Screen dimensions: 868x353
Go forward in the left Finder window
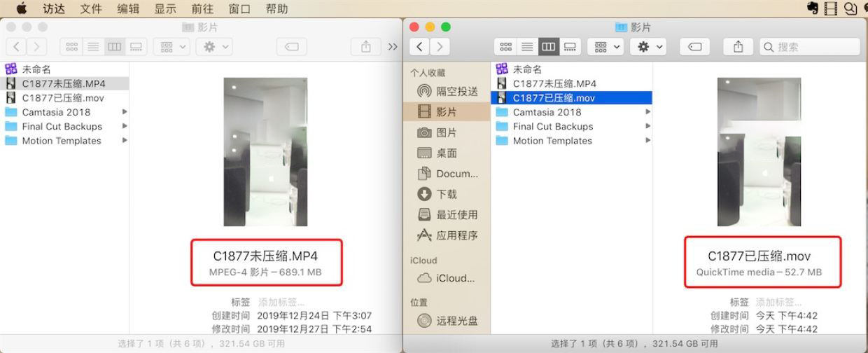pos(36,47)
